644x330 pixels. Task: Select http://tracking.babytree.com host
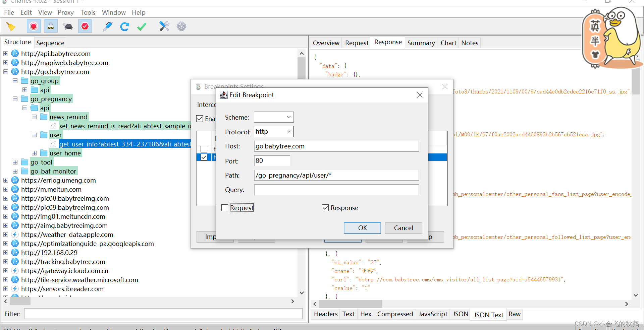63,262
